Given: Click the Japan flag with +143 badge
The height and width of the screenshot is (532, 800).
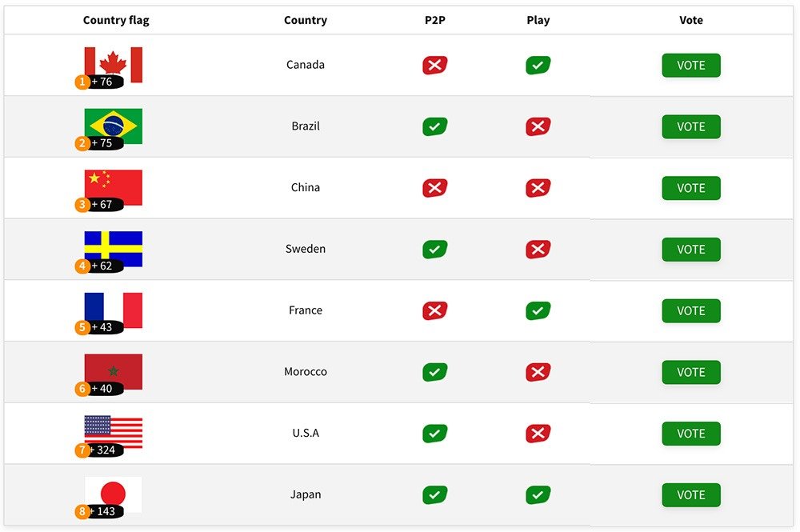Looking at the screenshot, I should (x=114, y=494).
